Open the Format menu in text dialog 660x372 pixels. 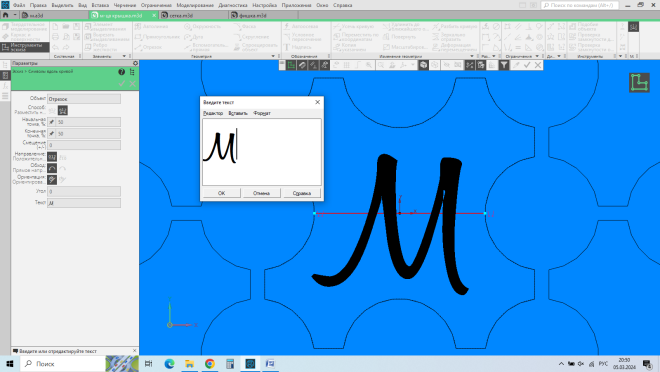pos(262,113)
